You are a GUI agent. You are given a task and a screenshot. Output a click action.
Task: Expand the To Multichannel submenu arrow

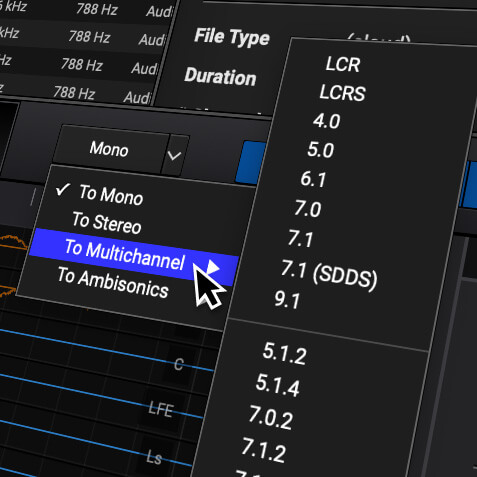pos(213,268)
